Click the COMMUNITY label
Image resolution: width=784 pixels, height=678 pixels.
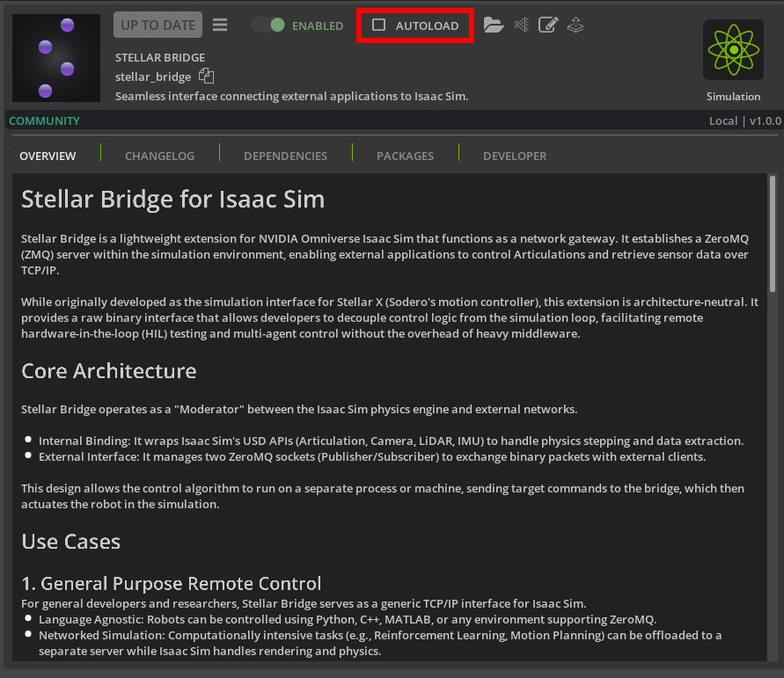[44, 120]
